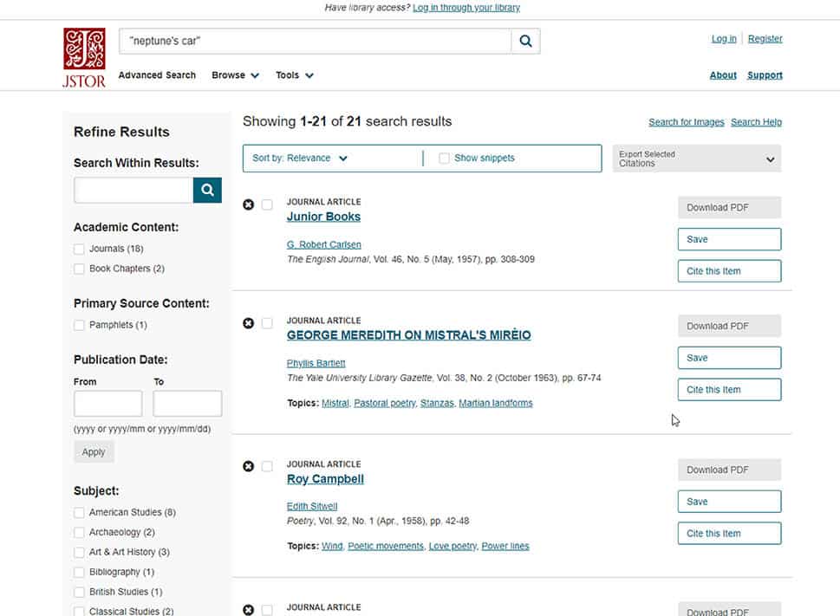Click the Power lines topic link
Viewport: 840px width, 616px height.
click(x=505, y=546)
